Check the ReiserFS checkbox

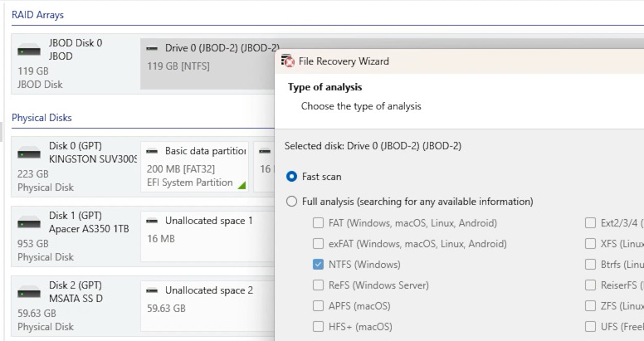coord(590,285)
